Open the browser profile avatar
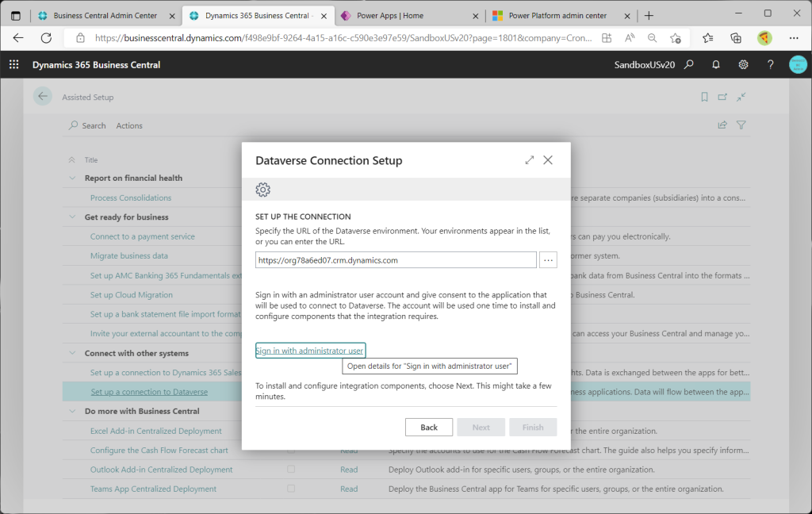The height and width of the screenshot is (514, 812). click(x=764, y=38)
